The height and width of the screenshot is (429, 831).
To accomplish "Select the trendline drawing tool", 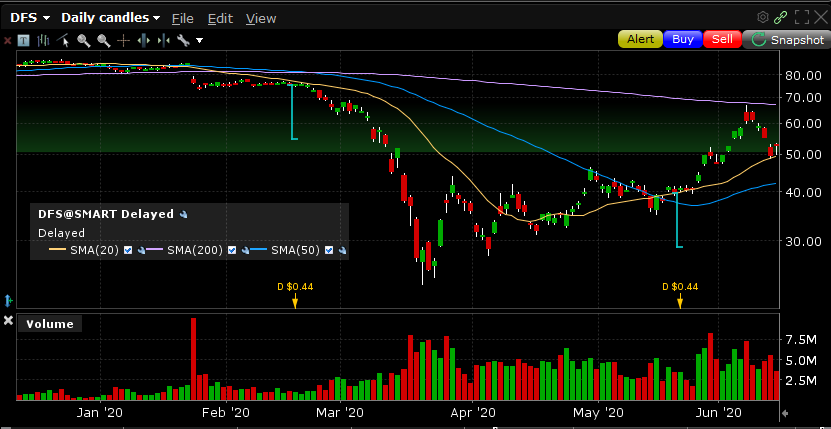I will pyautogui.click(x=63, y=40).
